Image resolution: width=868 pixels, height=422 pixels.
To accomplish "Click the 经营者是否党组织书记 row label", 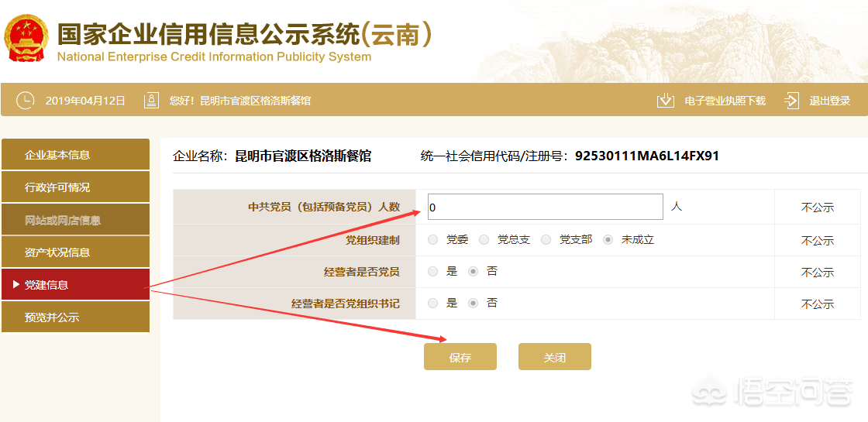I will [346, 304].
